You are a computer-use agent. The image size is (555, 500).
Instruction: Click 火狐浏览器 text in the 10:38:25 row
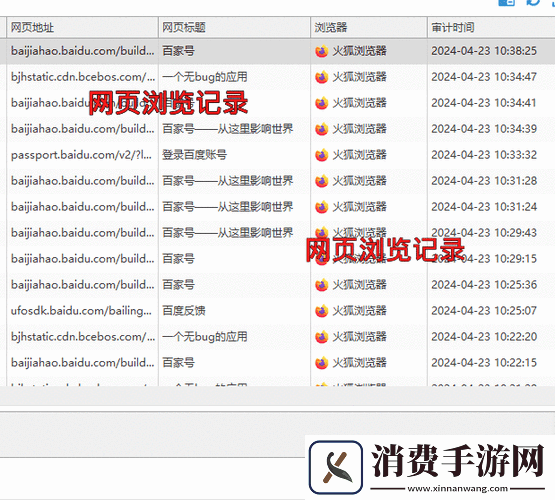pos(359,51)
